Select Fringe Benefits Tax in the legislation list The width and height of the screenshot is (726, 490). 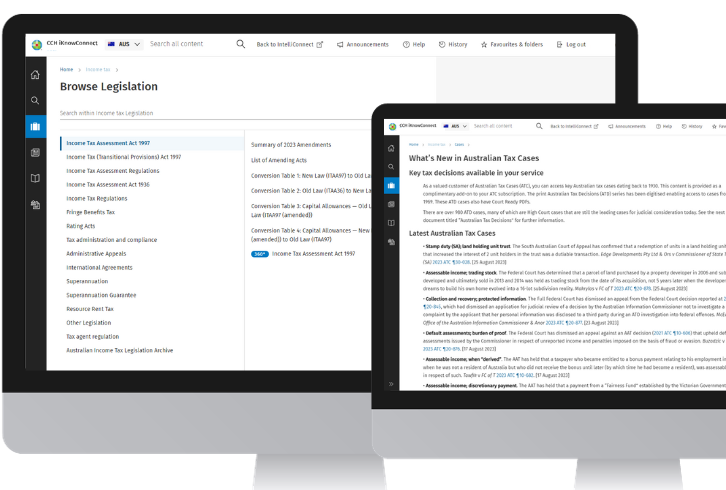click(90, 212)
